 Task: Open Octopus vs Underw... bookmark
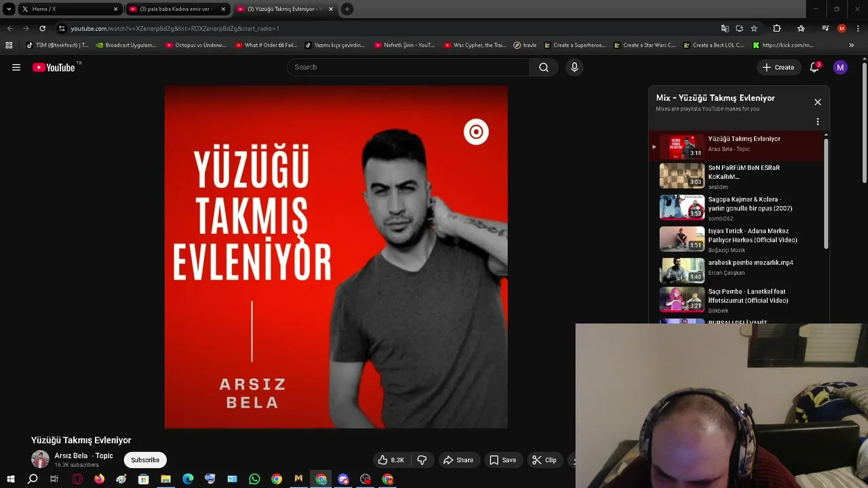[x=197, y=45]
